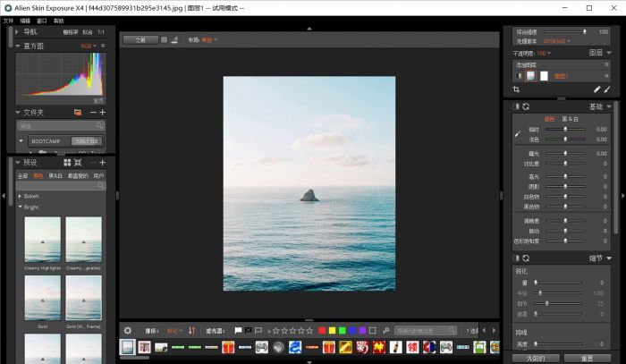Screen dimensions: 626x364
Task: Open the 文件 menu
Action: tap(8, 20)
